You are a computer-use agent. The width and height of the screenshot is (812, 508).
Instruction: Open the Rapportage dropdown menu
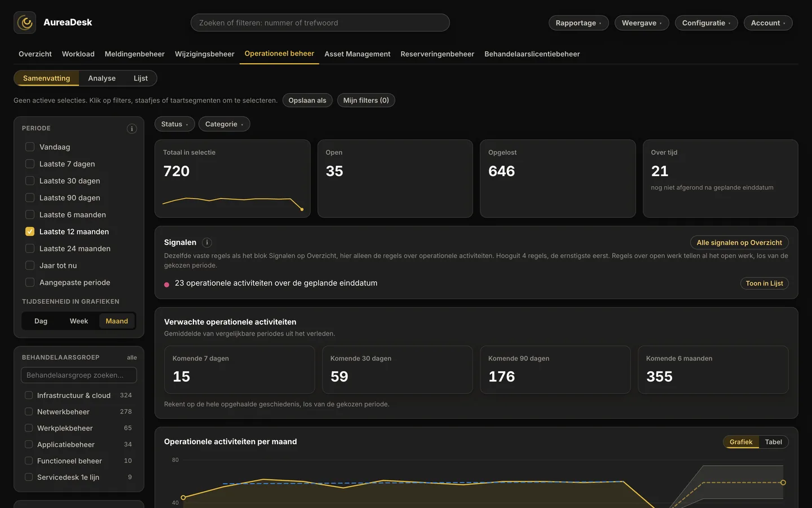[579, 23]
